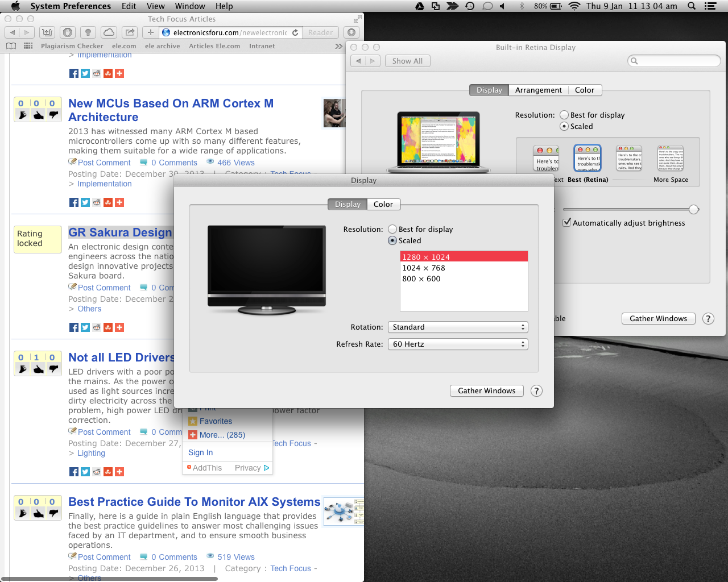Open help in Built-in Retina Display window
Screen dimensions: 728x582
[708, 319]
